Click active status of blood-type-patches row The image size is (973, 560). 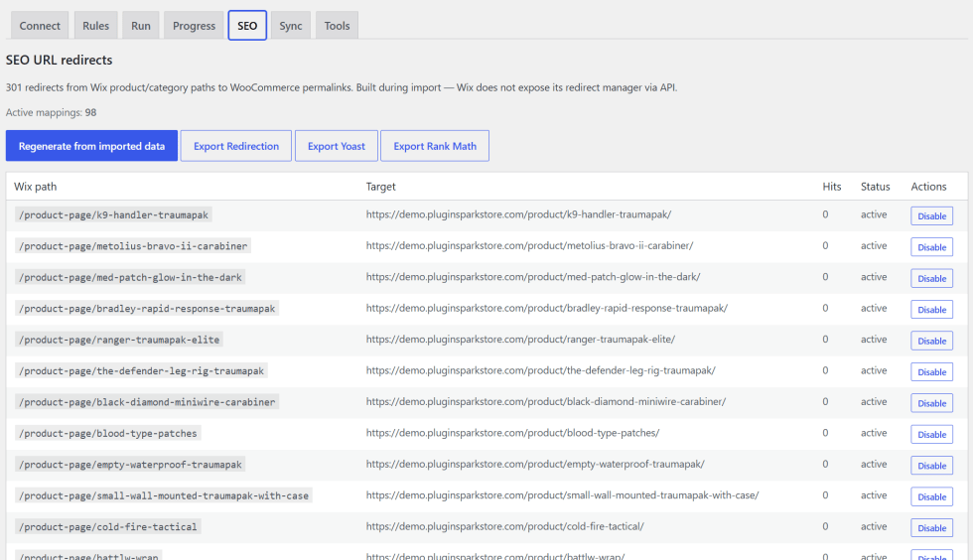tap(873, 433)
